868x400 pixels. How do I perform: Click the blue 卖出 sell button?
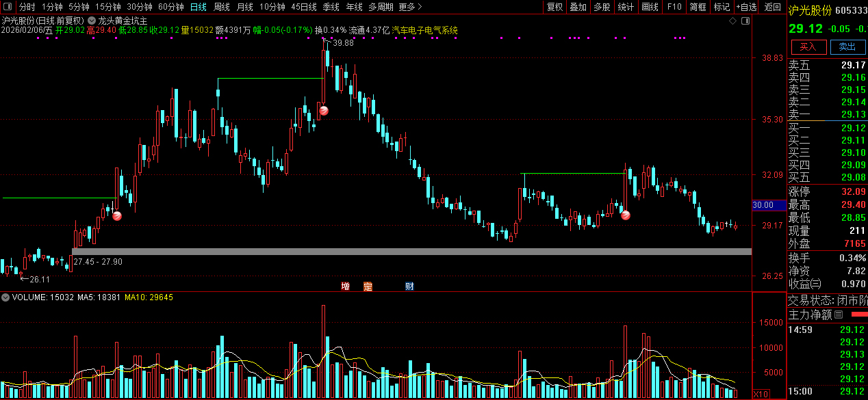[847, 46]
